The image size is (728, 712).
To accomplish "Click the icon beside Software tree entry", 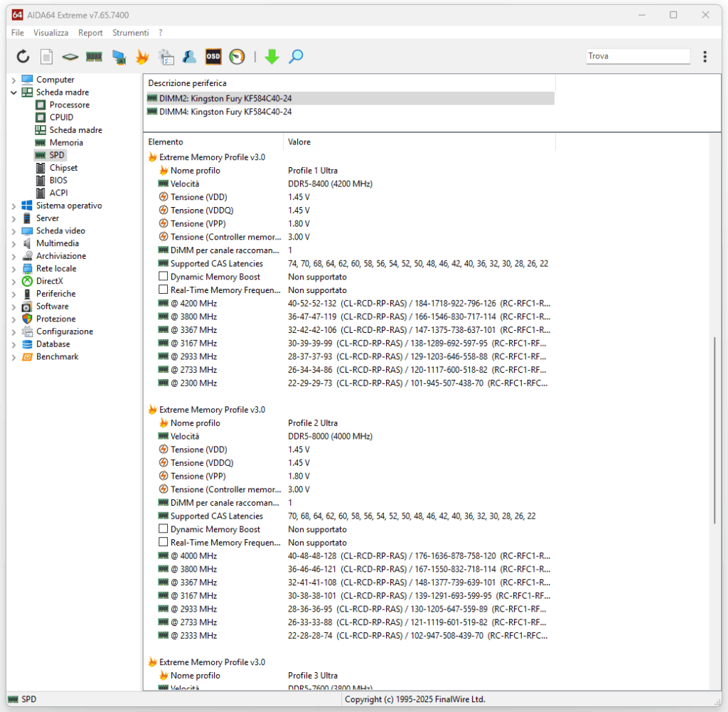I will click(28, 306).
